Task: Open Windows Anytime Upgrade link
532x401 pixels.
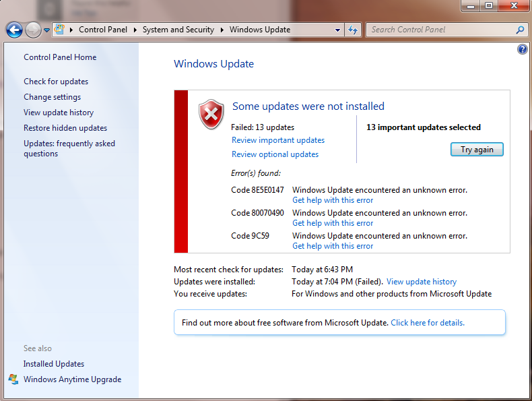Action: (72, 379)
